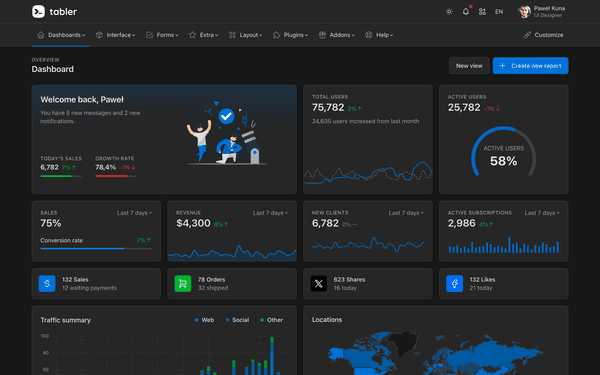The height and width of the screenshot is (375, 600).
Task: Open the Interface menu
Action: click(115, 35)
